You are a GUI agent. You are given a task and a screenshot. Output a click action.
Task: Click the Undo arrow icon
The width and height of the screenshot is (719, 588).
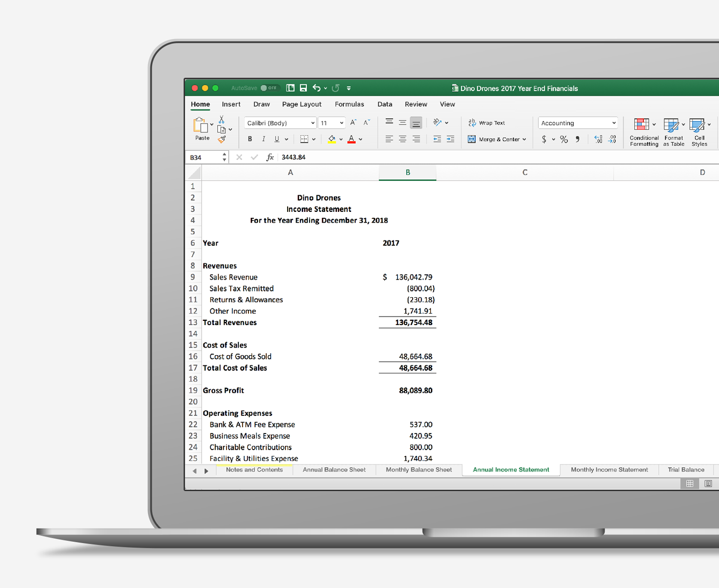pos(317,87)
